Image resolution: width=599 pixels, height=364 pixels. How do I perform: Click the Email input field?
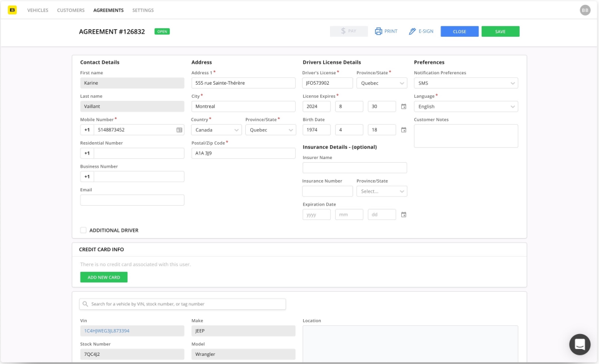point(132,200)
